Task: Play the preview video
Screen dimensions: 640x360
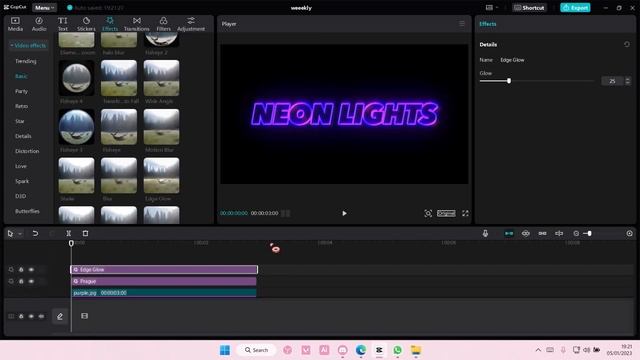Action: (x=344, y=213)
